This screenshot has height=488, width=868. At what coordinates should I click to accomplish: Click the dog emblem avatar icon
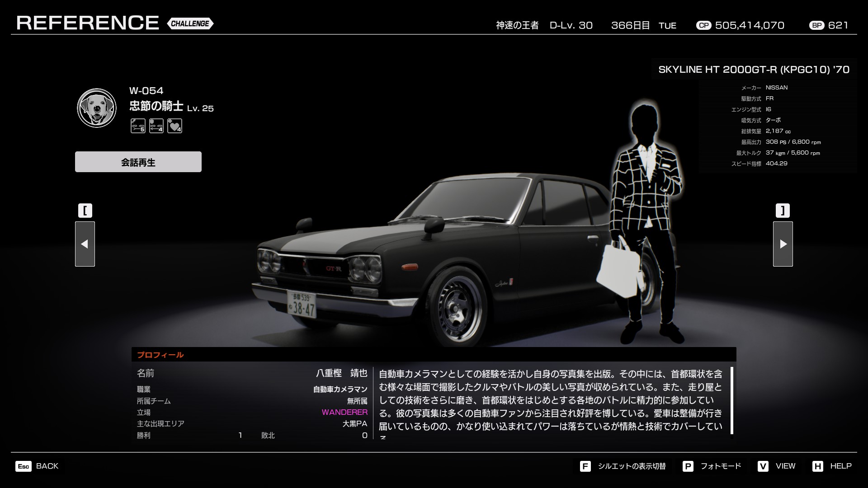(x=97, y=108)
